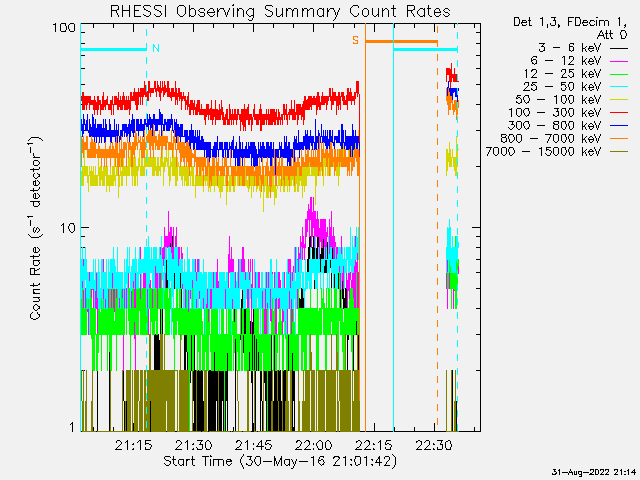
Task: Click the red 100 - 300 keV legend line
Action: pyautogui.click(x=619, y=113)
